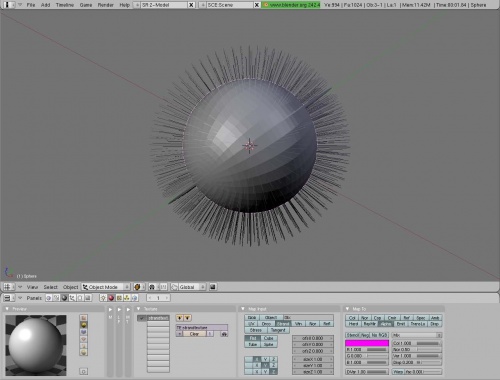Set preview to large sphere with sky
The image size is (500, 380).
coord(84,353)
